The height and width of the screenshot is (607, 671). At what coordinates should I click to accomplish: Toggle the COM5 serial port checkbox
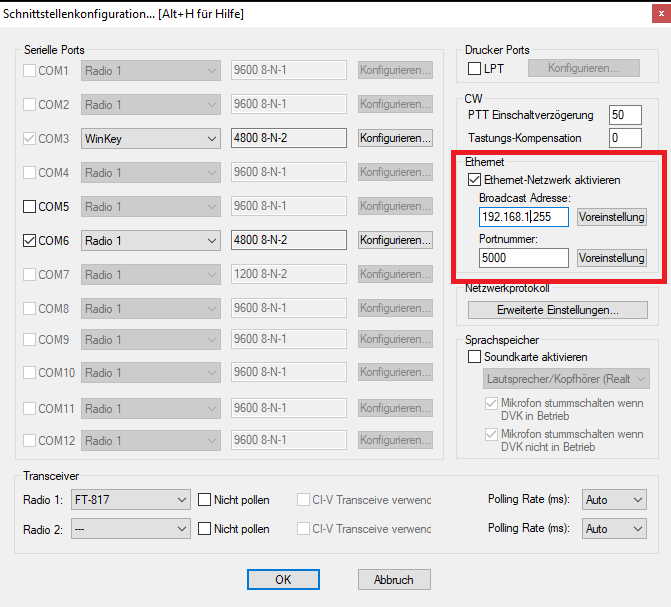[29, 207]
